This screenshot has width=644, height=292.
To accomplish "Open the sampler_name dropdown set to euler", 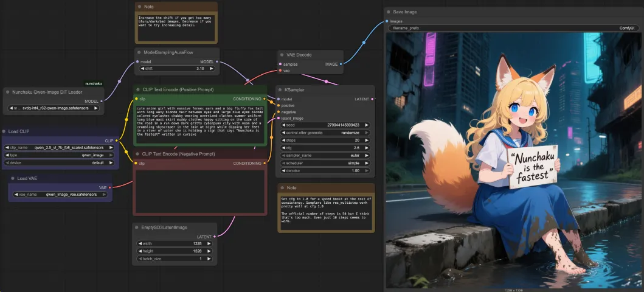I will (x=325, y=156).
